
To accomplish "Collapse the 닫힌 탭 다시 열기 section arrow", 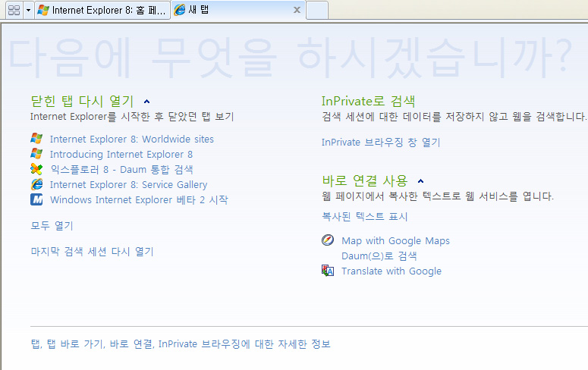I will click(146, 101).
